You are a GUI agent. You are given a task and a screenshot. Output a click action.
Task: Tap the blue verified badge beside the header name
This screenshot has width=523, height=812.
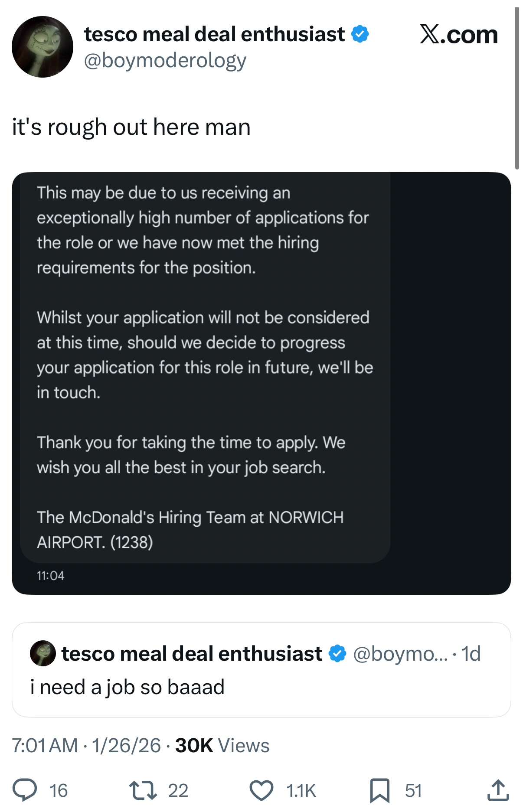[360, 34]
